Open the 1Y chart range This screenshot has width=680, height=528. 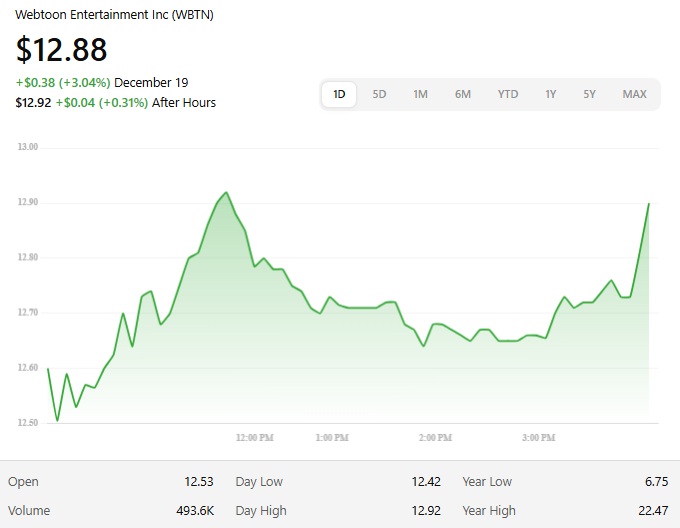click(550, 94)
